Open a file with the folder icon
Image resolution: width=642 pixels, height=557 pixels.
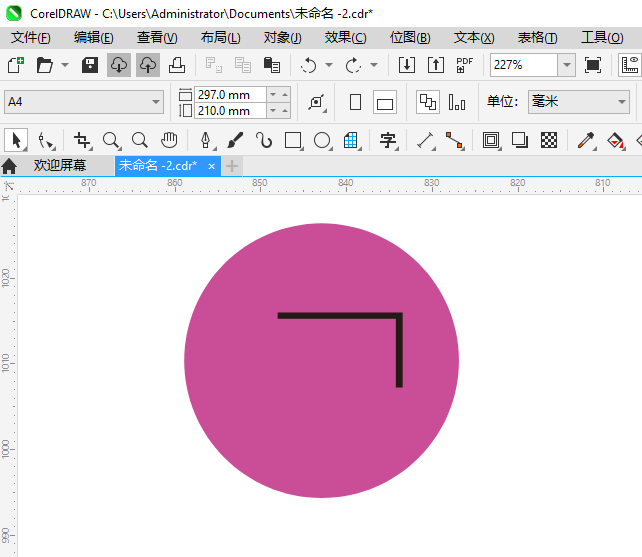click(44, 65)
